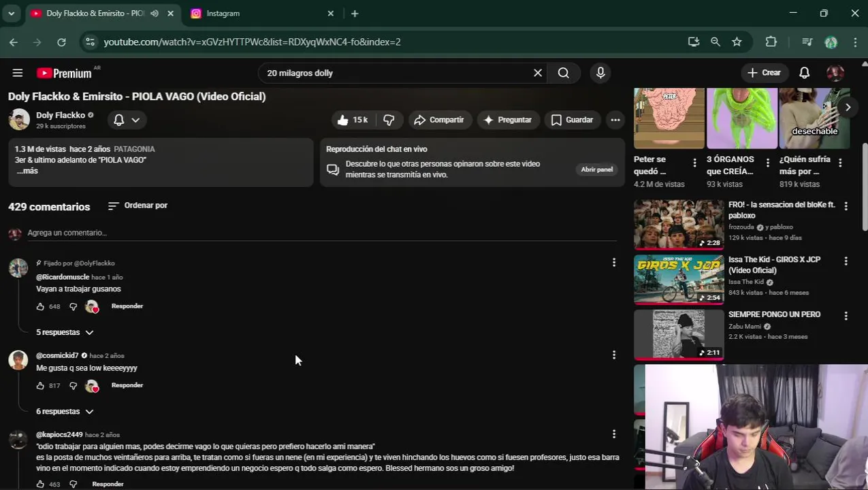Click the address bar URL
868x490 pixels.
(x=252, y=42)
